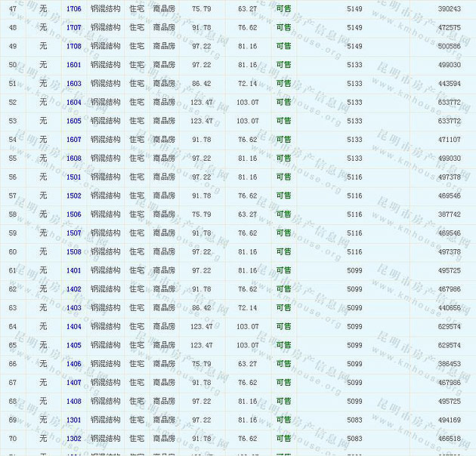Open room 1501 details
The image size is (476, 456).
coord(74,177)
